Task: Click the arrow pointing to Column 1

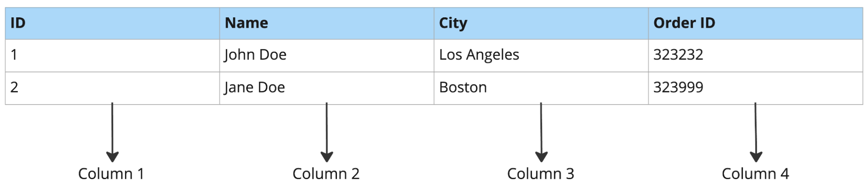Action: 112,132
